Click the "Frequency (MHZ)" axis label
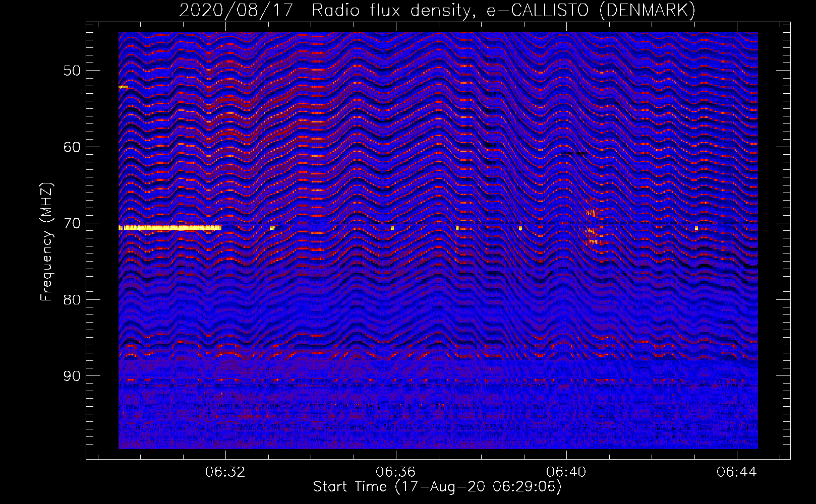Viewport: 816px width, 504px height. 46,242
